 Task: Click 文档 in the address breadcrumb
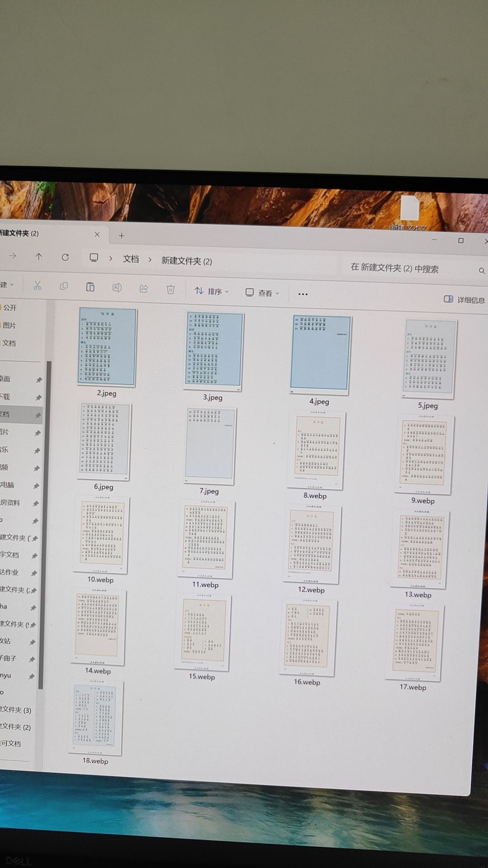click(x=131, y=259)
